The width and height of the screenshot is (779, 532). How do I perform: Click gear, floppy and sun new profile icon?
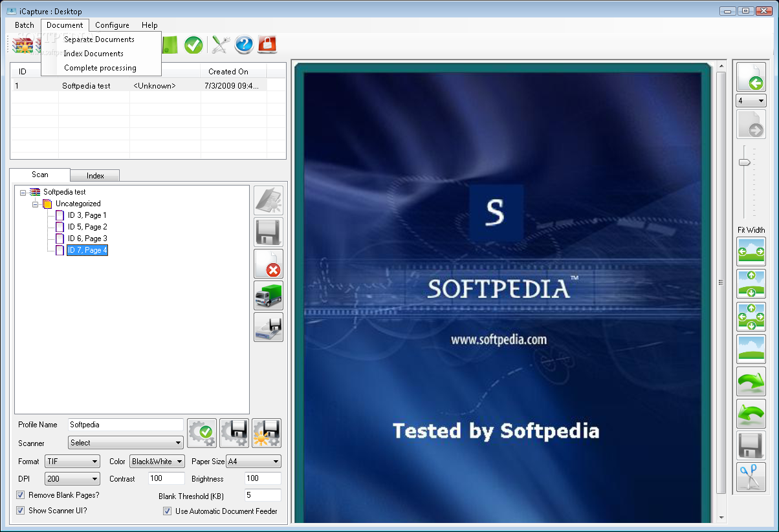pos(267,433)
